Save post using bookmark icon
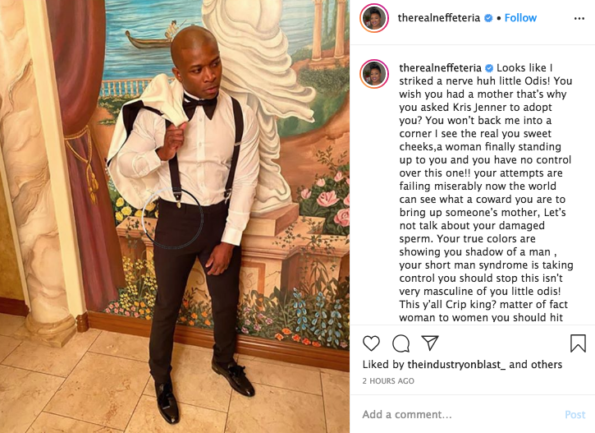Viewport: 595px width, 433px height. (x=578, y=343)
